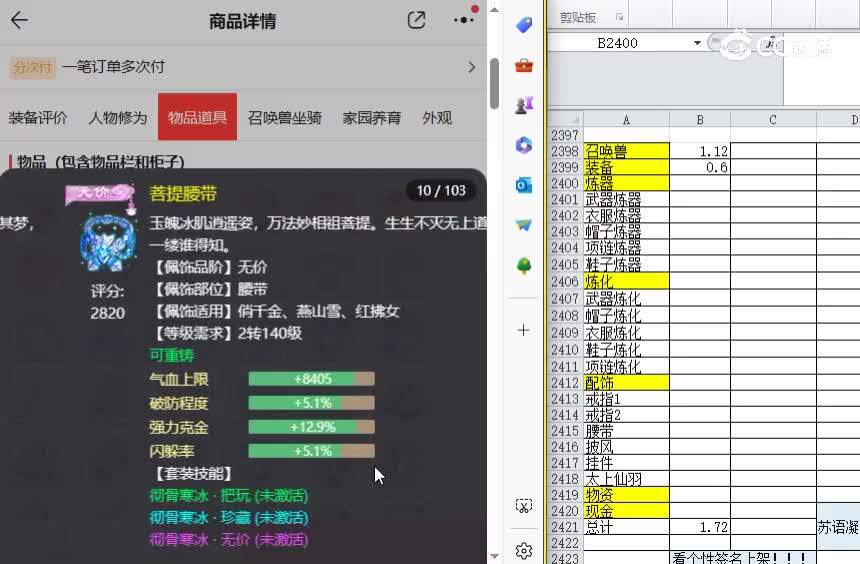Switch to 召唤兽坐骑 tab

(x=285, y=117)
